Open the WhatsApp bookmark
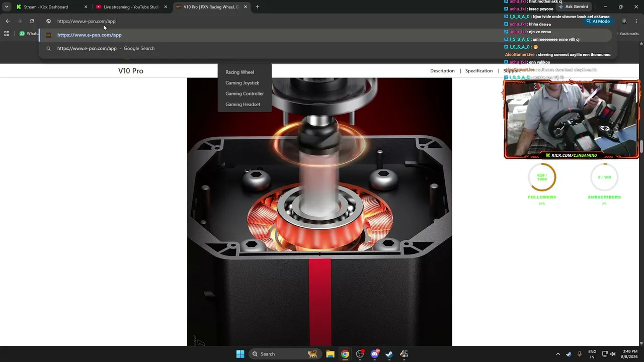Image resolution: width=644 pixels, height=362 pixels. point(29,34)
